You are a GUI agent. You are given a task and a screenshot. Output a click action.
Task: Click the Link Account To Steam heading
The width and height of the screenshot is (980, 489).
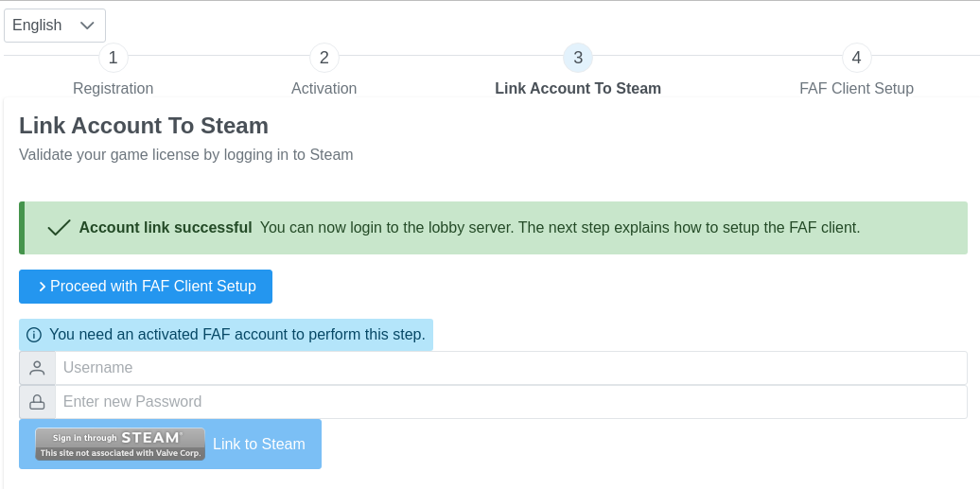[144, 126]
